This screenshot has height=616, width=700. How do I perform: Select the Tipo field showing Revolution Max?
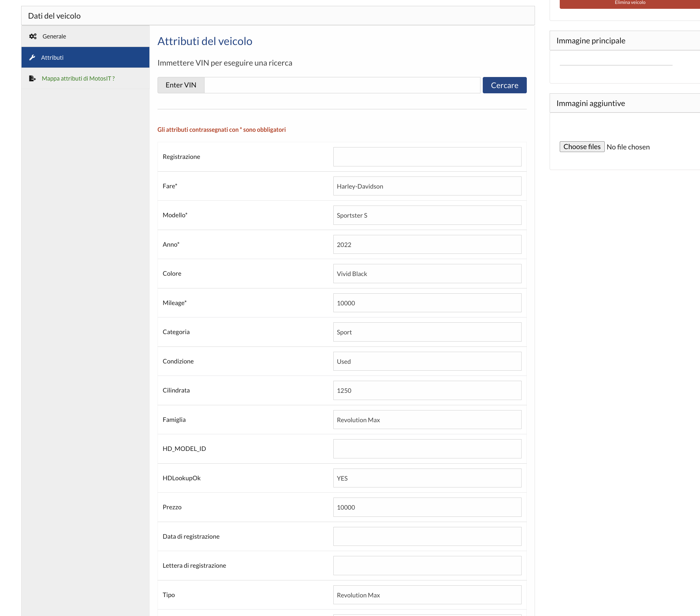[x=427, y=595]
